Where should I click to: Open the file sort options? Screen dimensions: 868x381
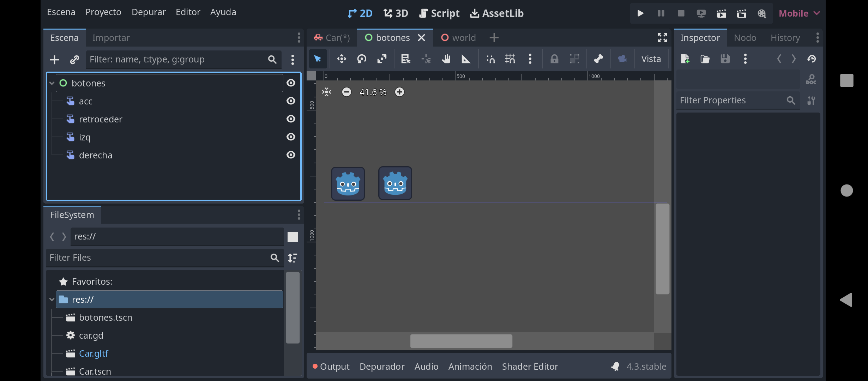pos(293,258)
